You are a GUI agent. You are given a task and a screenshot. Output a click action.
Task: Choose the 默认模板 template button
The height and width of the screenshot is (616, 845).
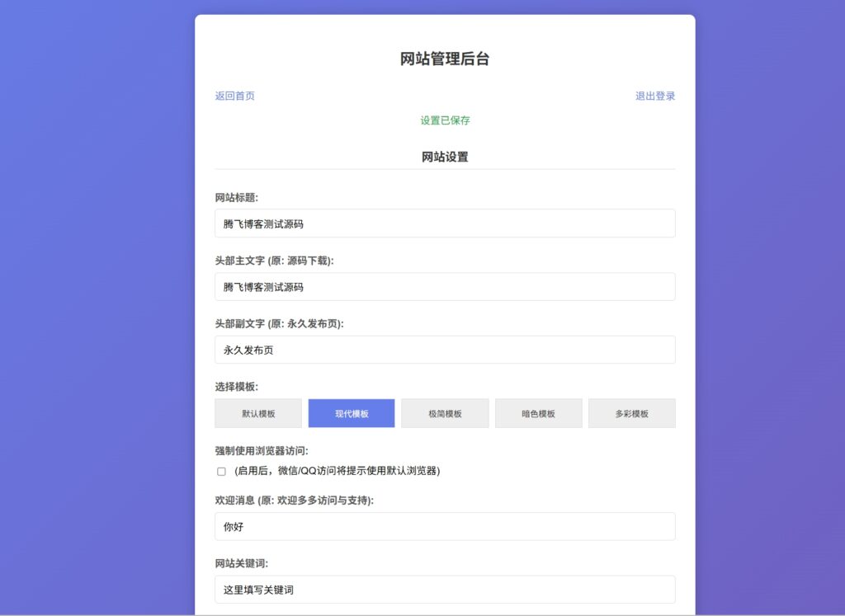258,414
